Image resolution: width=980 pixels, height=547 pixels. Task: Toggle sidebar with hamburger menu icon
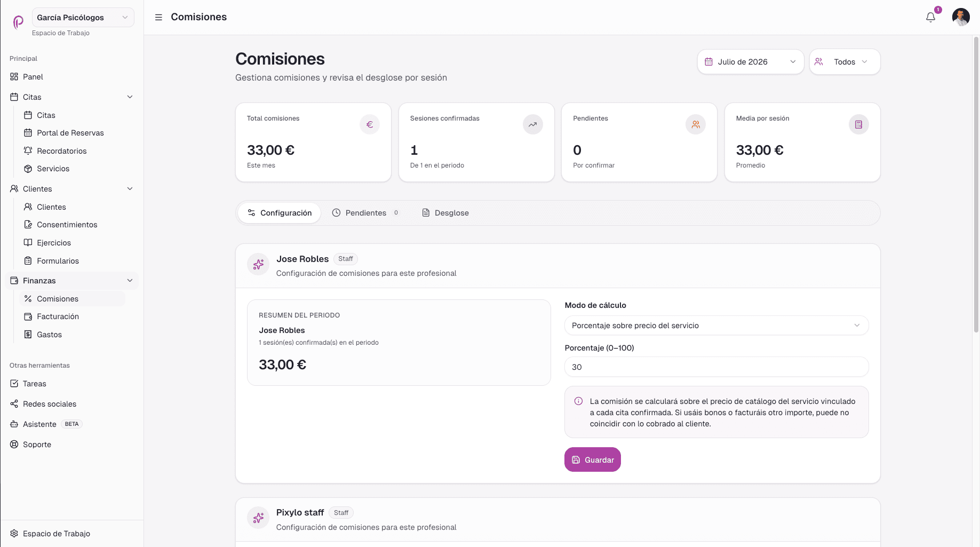pyautogui.click(x=158, y=17)
